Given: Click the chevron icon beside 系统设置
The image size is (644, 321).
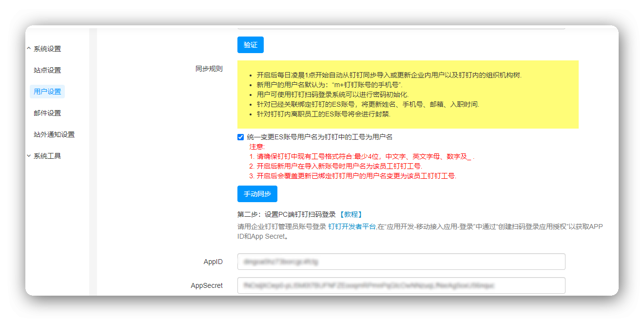Looking at the screenshot, I should (x=29, y=49).
